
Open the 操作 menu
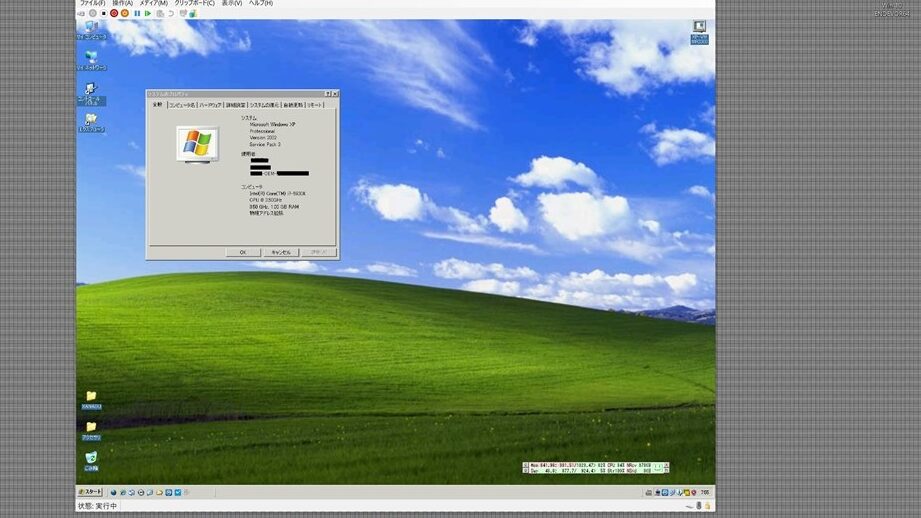[123, 3]
